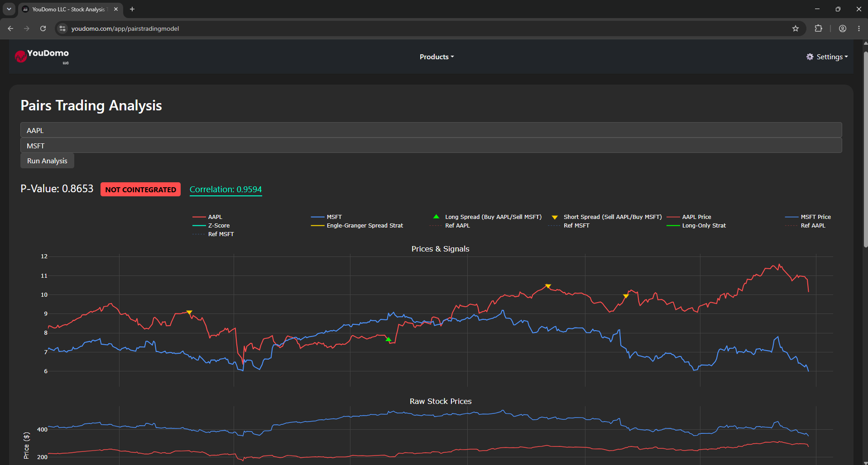The height and width of the screenshot is (465, 868).
Task: Open Chrome's three-dot menu
Action: [x=859, y=28]
